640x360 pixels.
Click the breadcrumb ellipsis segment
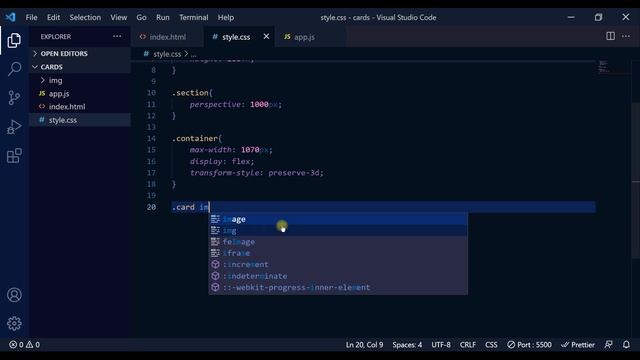193,54
